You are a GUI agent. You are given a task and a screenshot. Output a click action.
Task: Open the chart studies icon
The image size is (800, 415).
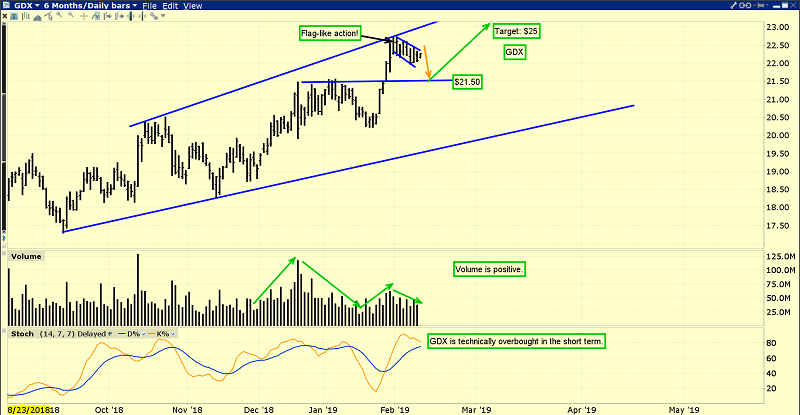pos(96,16)
